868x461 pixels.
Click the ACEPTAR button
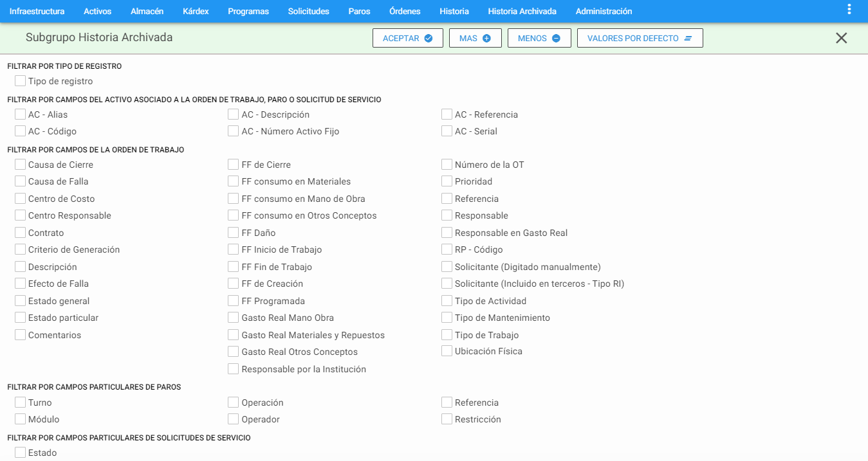pos(408,38)
